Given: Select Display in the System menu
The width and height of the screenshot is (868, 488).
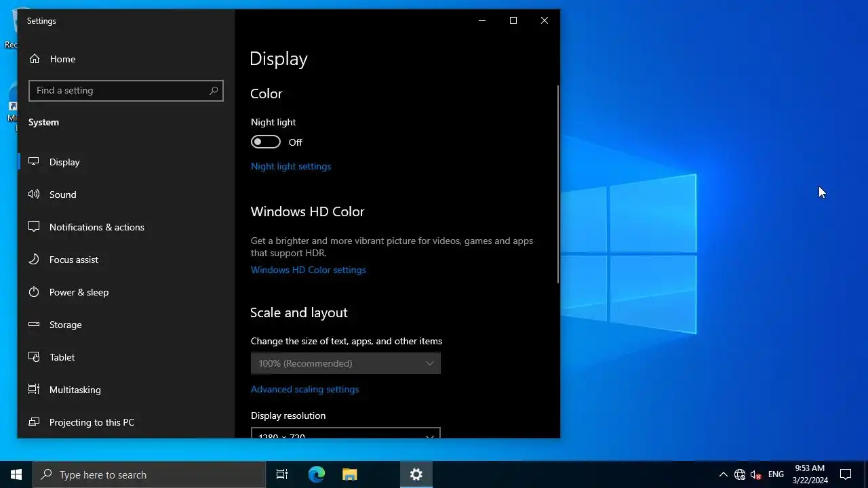Looking at the screenshot, I should point(126,162).
